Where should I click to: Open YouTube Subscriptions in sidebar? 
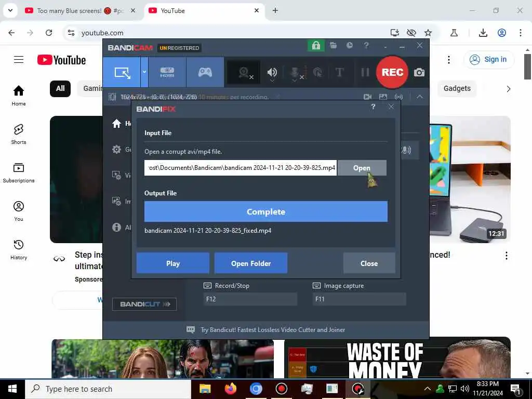(x=19, y=172)
